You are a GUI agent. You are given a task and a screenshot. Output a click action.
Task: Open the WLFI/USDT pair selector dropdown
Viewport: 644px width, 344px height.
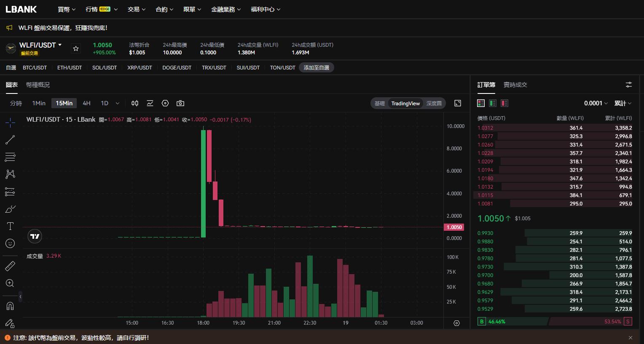coord(40,45)
